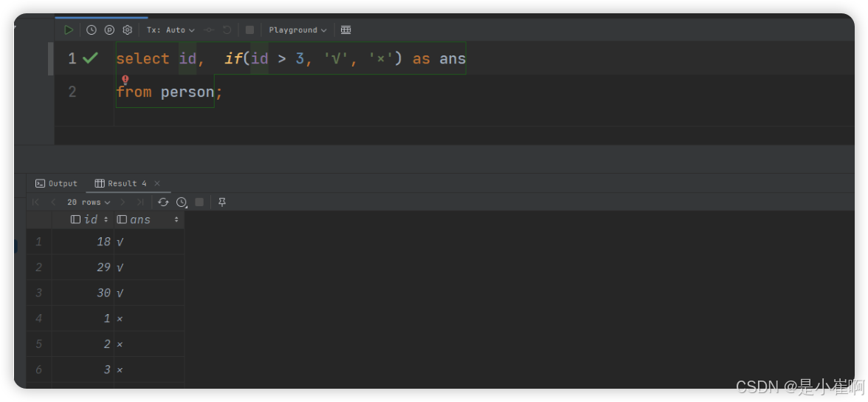
Task: Select row number 6 in the result grid
Action: coord(38,369)
